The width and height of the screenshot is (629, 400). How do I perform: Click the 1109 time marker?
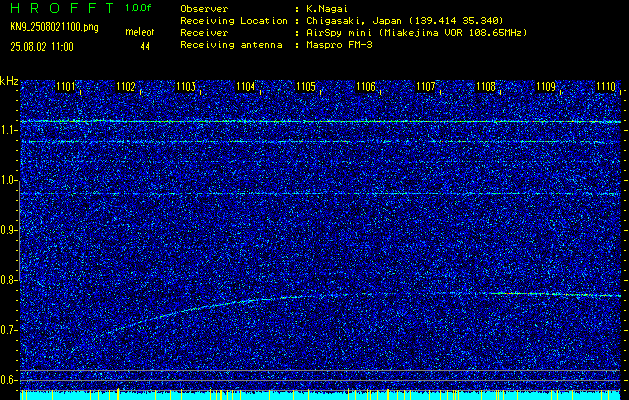[546, 87]
